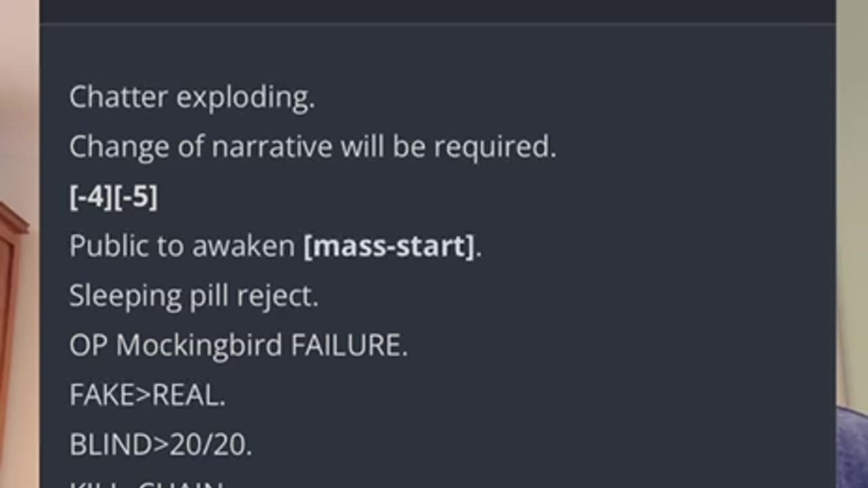Click the "Chatter exploding." text line

pyautogui.click(x=192, y=98)
